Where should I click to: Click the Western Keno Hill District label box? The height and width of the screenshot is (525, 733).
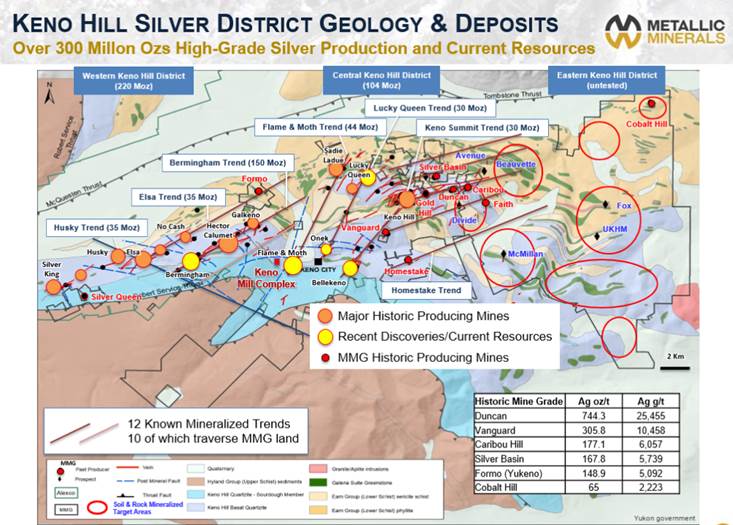point(134,81)
